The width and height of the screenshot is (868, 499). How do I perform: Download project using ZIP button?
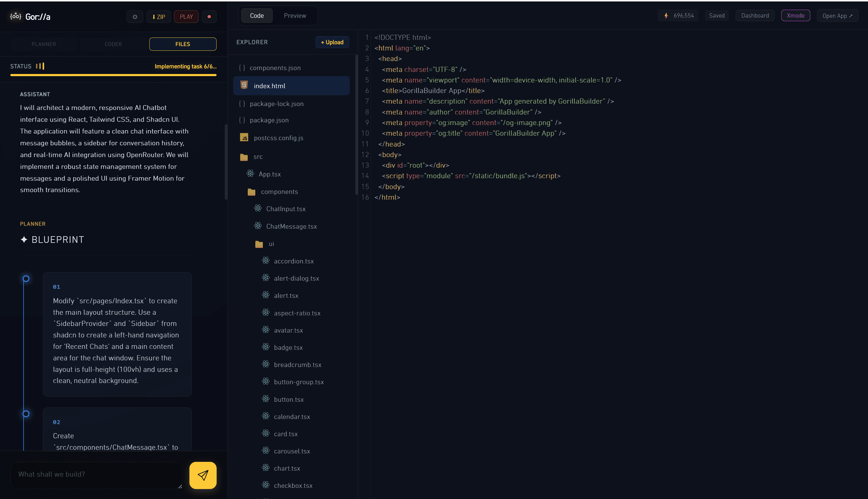pyautogui.click(x=159, y=17)
